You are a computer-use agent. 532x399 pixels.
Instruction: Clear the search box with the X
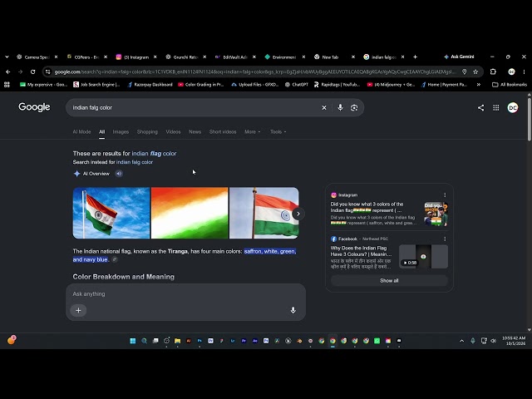pyautogui.click(x=324, y=107)
